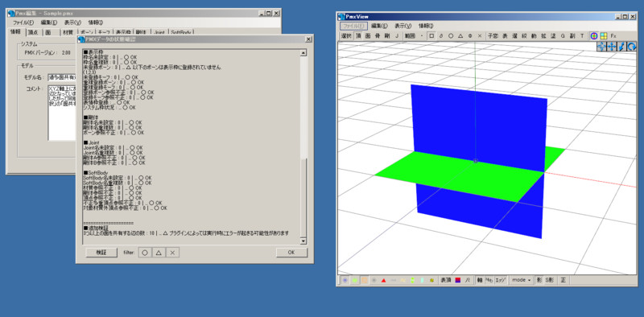Select the rectangle selection shape tool
The image size is (644, 317).
coord(431,35)
